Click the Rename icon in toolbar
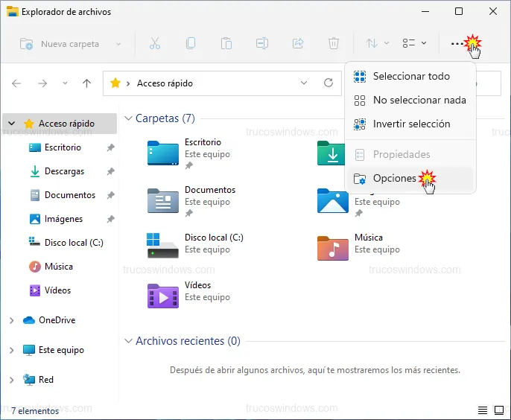This screenshot has width=511, height=420. tap(262, 44)
